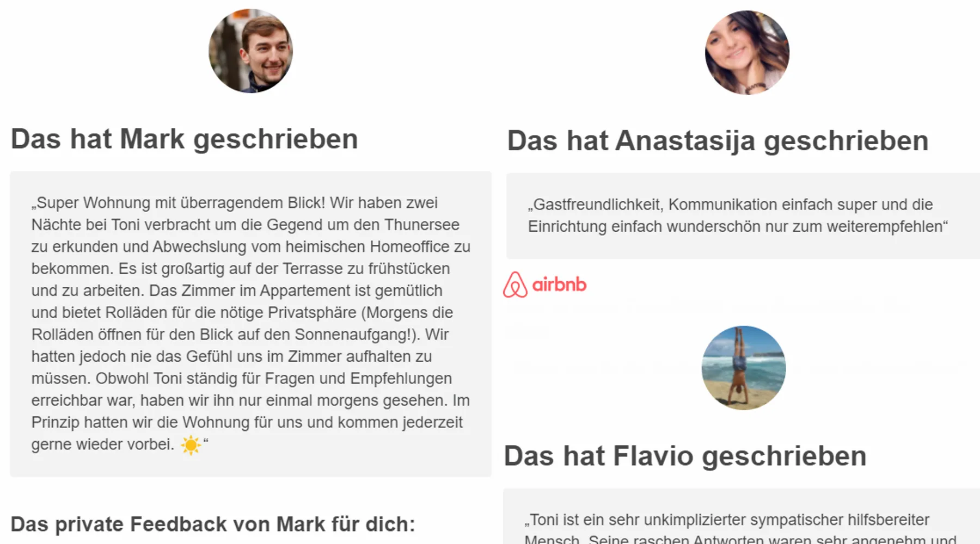The image size is (980, 544).
Task: Click Flavio's review text box
Action: click(x=742, y=516)
